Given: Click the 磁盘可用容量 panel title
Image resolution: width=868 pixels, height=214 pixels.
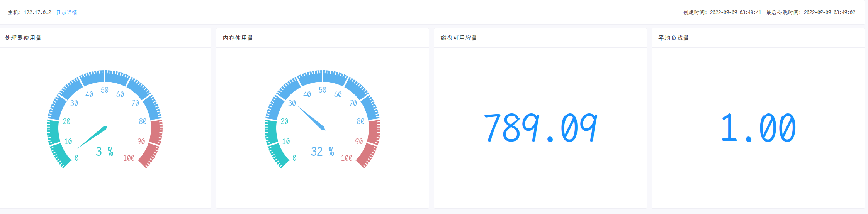Looking at the screenshot, I should (x=459, y=38).
